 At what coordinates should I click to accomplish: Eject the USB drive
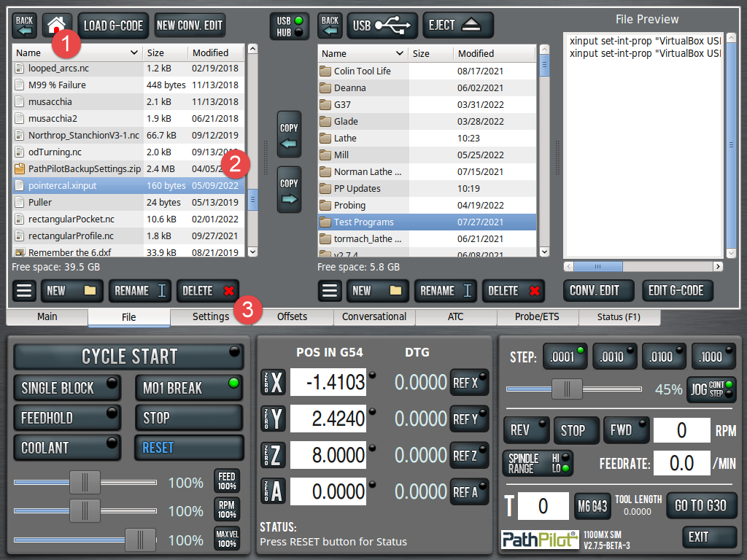(457, 26)
